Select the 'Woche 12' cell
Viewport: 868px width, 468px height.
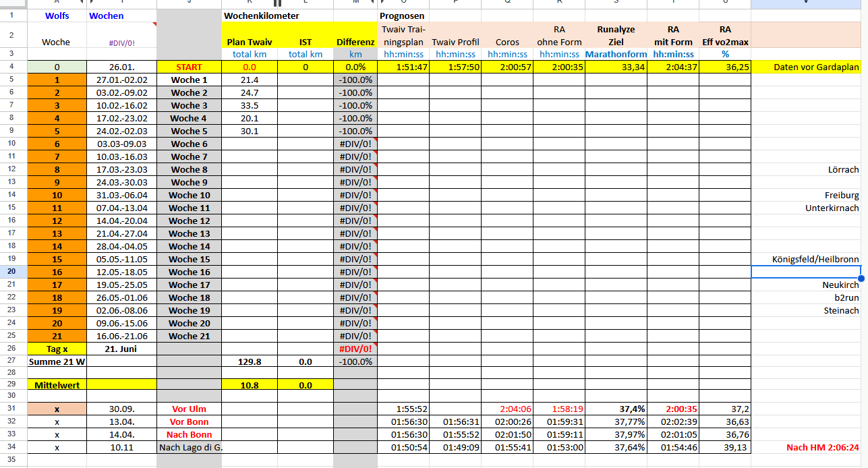189,221
